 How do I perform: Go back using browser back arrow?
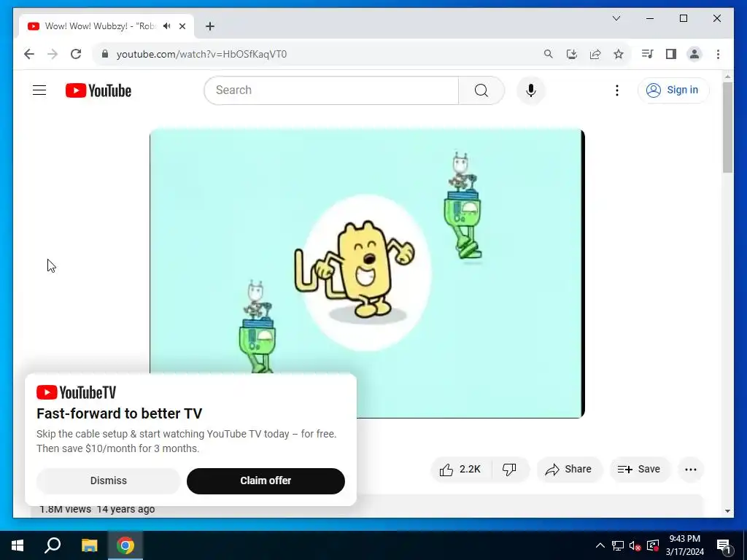29,54
